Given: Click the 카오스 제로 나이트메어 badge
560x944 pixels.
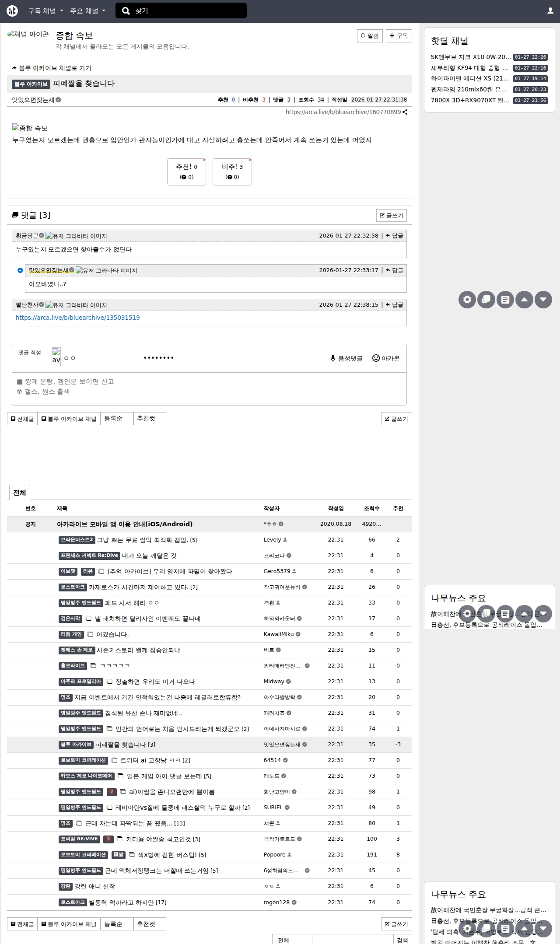Looking at the screenshot, I should (87, 776).
